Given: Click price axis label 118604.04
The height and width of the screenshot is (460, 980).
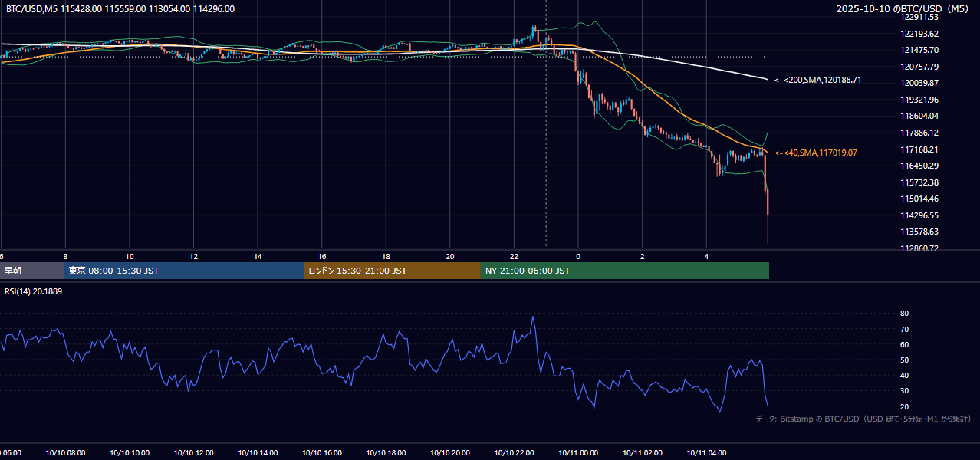Looking at the screenshot, I should (x=919, y=116).
